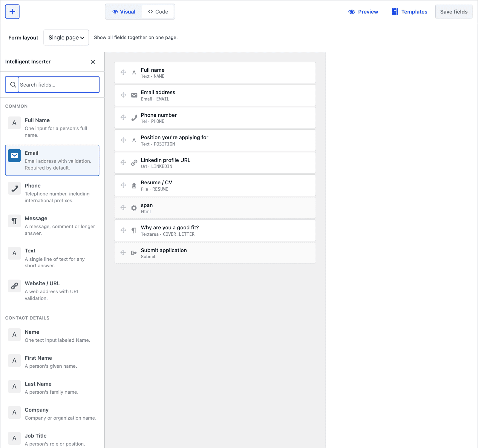Open the Single page form layout dropdown
Viewport: 478px width, 448px height.
coord(66,38)
